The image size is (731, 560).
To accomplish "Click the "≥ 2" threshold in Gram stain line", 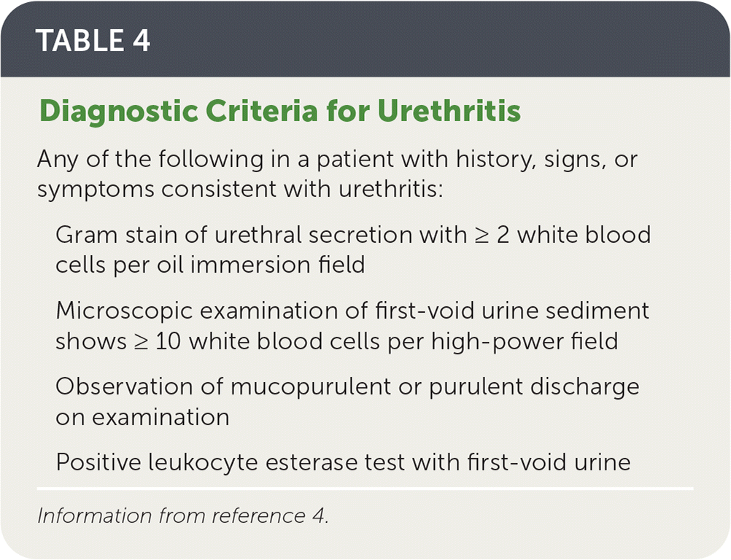I will [482, 235].
